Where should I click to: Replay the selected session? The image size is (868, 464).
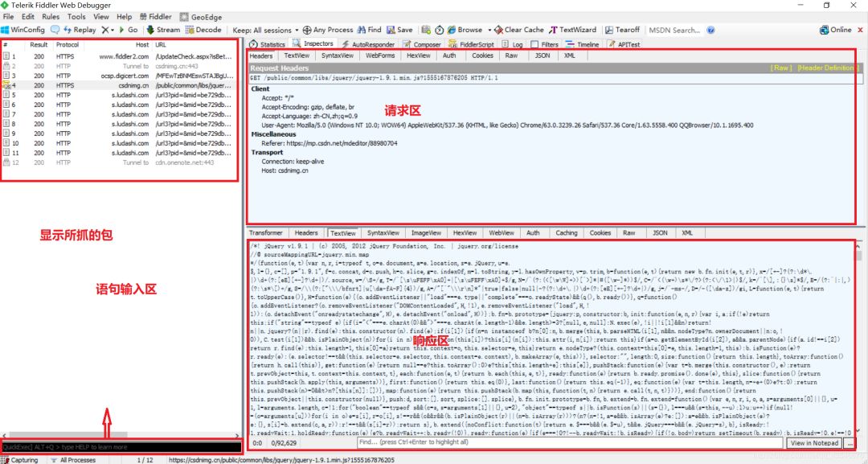pos(80,30)
